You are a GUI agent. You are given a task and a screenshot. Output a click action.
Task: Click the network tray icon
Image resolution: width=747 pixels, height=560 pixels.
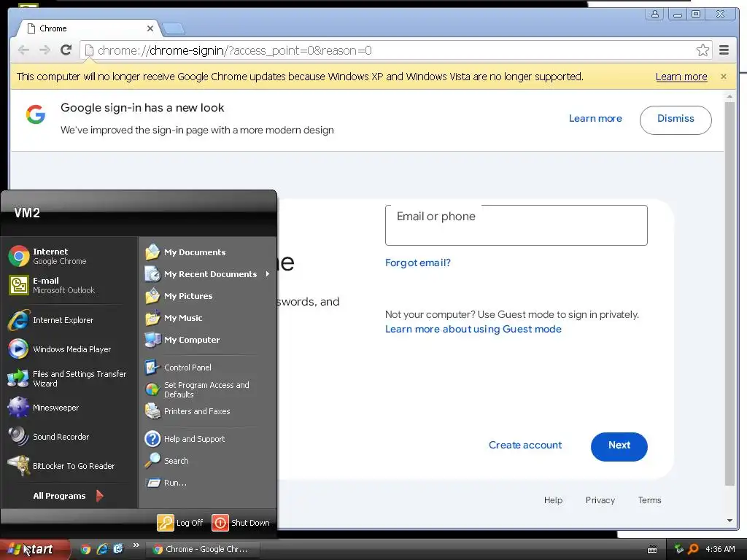pos(679,549)
